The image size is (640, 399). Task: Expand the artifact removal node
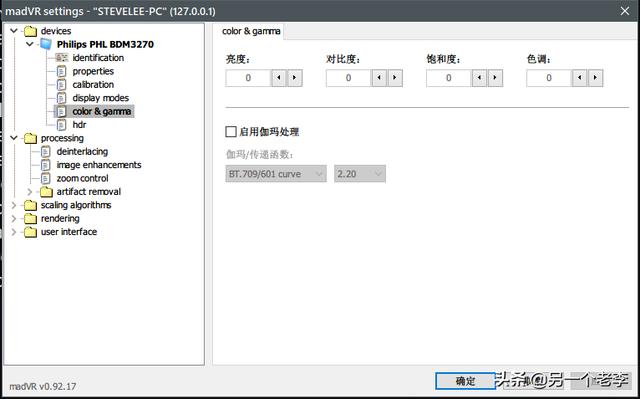pos(30,191)
